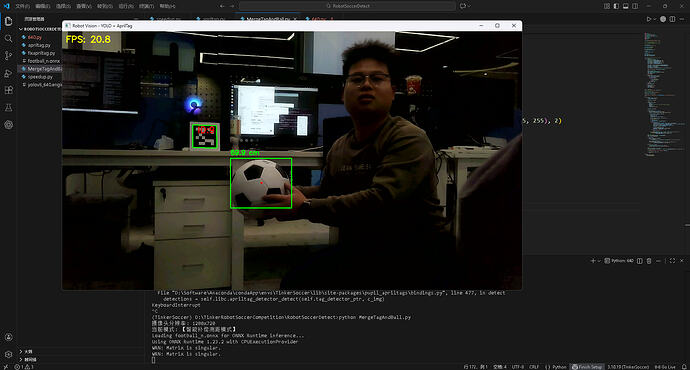The width and height of the screenshot is (690, 370).
Task: Open the Run menu
Action: click(x=126, y=6)
